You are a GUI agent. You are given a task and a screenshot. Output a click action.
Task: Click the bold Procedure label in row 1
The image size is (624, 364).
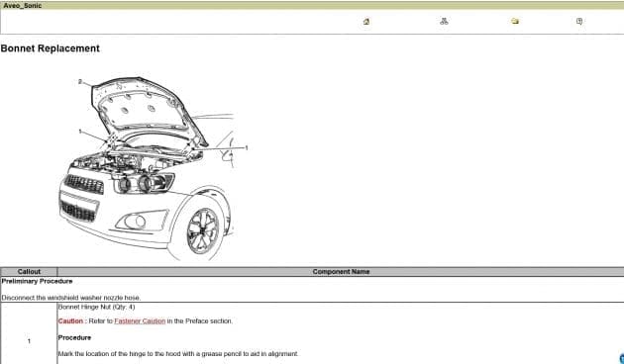[x=74, y=337]
